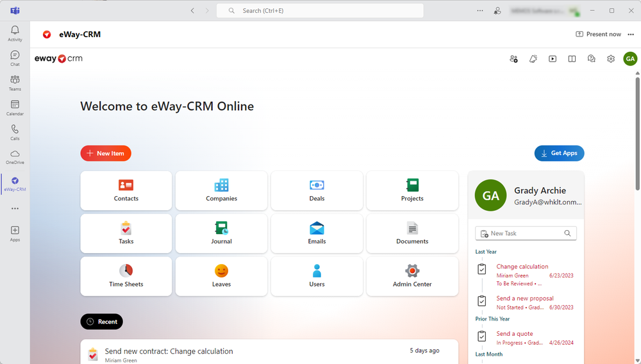Click the New Item button
This screenshot has width=641, height=364.
106,153
